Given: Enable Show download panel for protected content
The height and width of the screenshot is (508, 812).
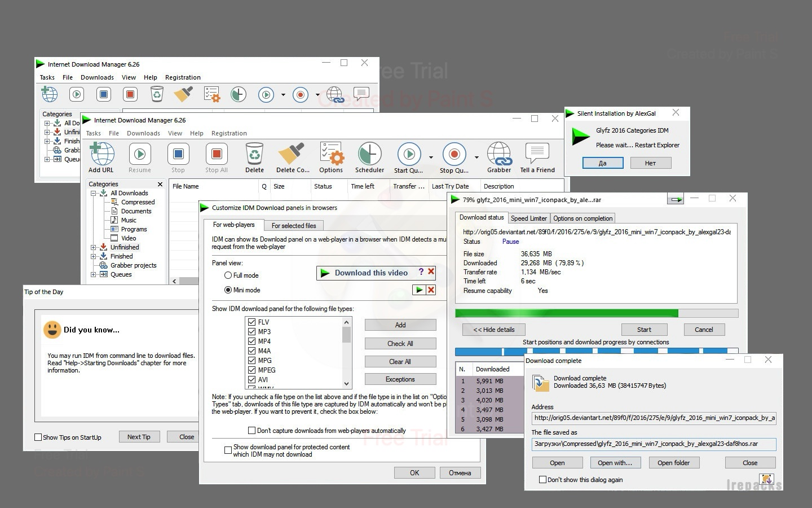Looking at the screenshot, I should coord(228,450).
